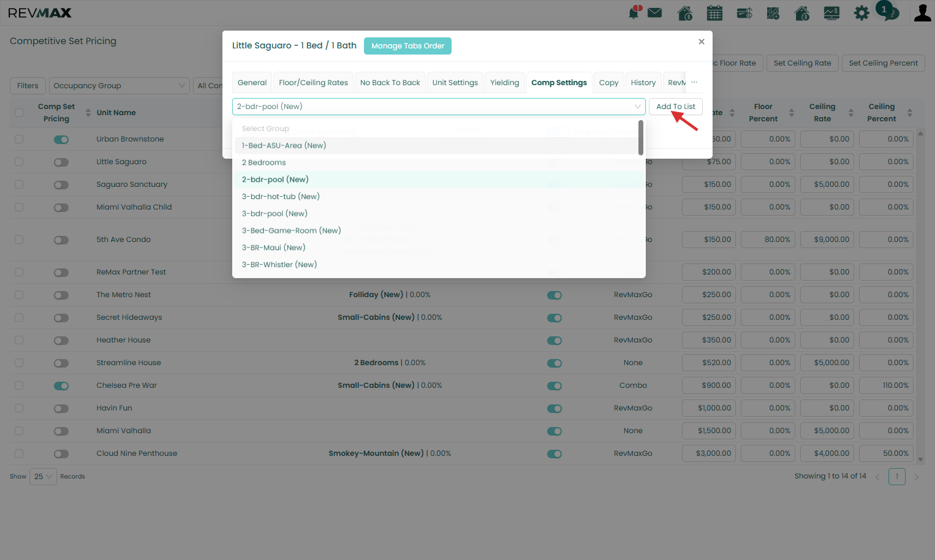Switch off the Miami Valhalla right-hand toggle
Screen dimensions: 935x560
555,431
